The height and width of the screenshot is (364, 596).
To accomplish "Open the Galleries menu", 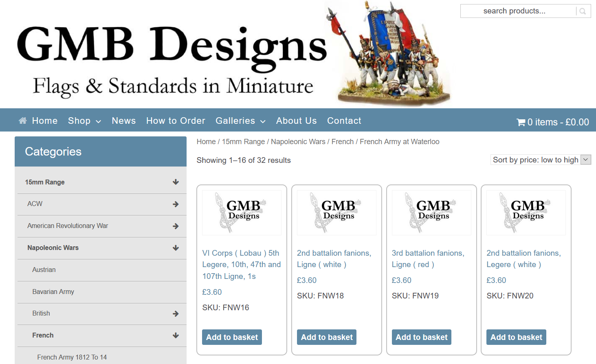I will pyautogui.click(x=240, y=121).
